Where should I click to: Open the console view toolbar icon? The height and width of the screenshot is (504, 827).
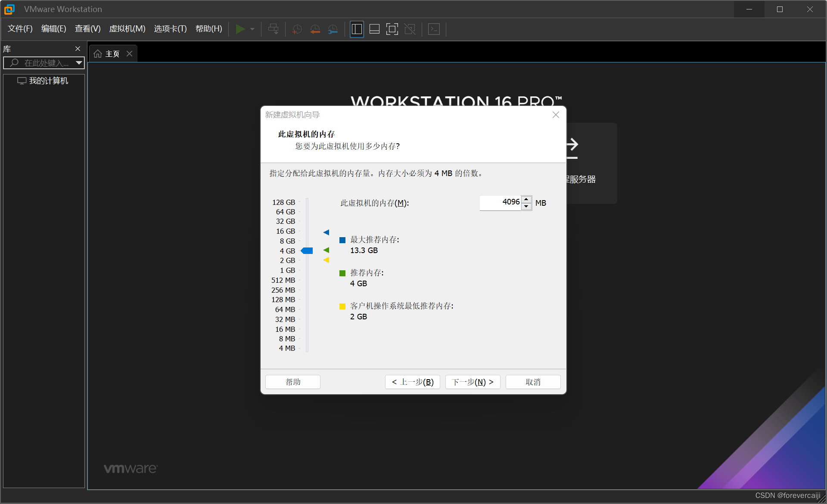434,29
